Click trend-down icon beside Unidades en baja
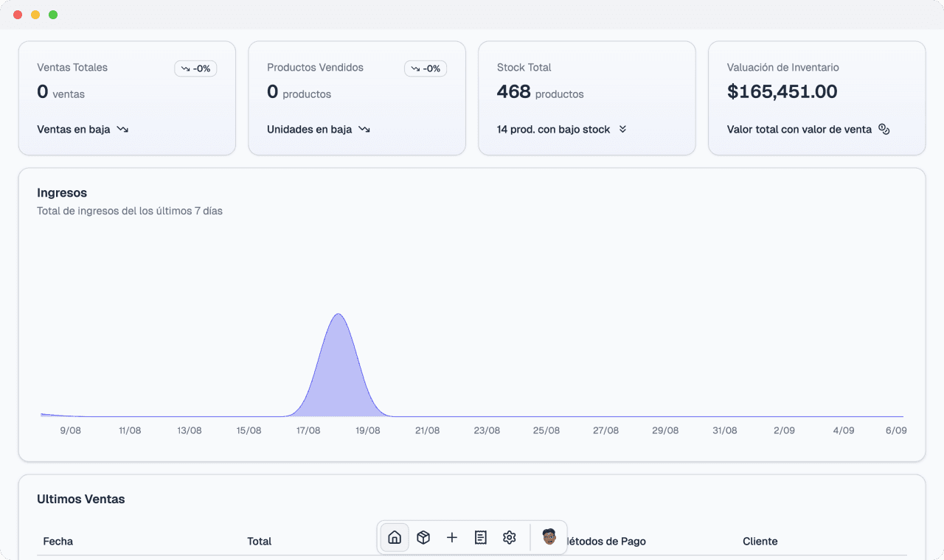Screen dimensions: 944x560 click(x=364, y=129)
